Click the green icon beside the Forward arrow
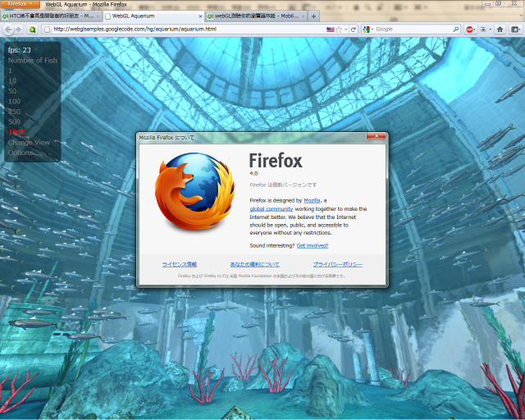This screenshot has height=420, width=525. (x=32, y=30)
